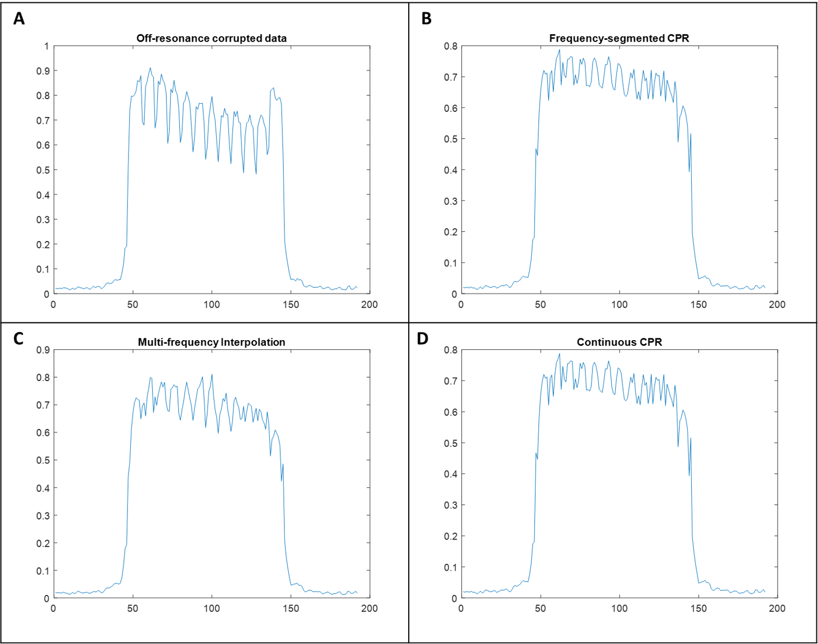Select the top-right plot area
Viewport: 818px width, 644px height.
tap(619, 170)
